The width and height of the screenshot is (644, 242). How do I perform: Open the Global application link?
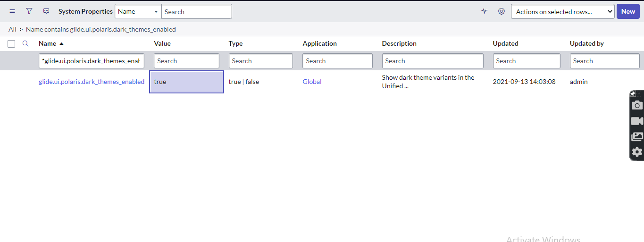coord(312,82)
